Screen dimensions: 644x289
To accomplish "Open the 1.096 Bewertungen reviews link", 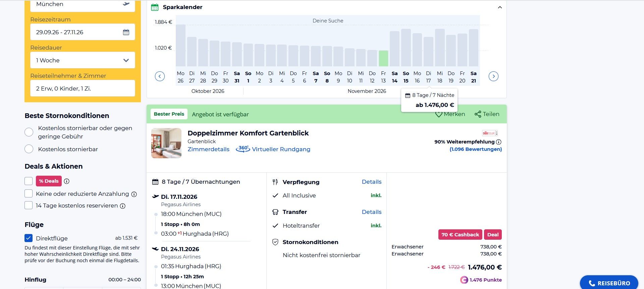I will pyautogui.click(x=476, y=149).
